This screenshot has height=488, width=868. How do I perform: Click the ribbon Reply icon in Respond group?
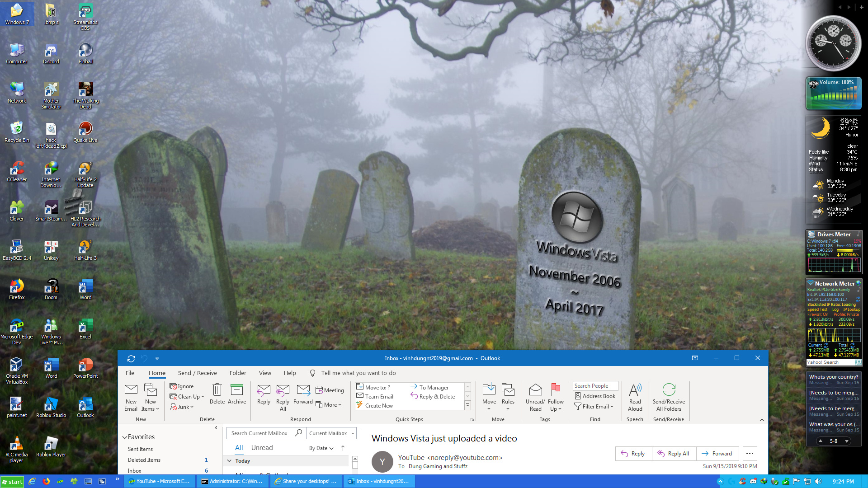(x=264, y=389)
